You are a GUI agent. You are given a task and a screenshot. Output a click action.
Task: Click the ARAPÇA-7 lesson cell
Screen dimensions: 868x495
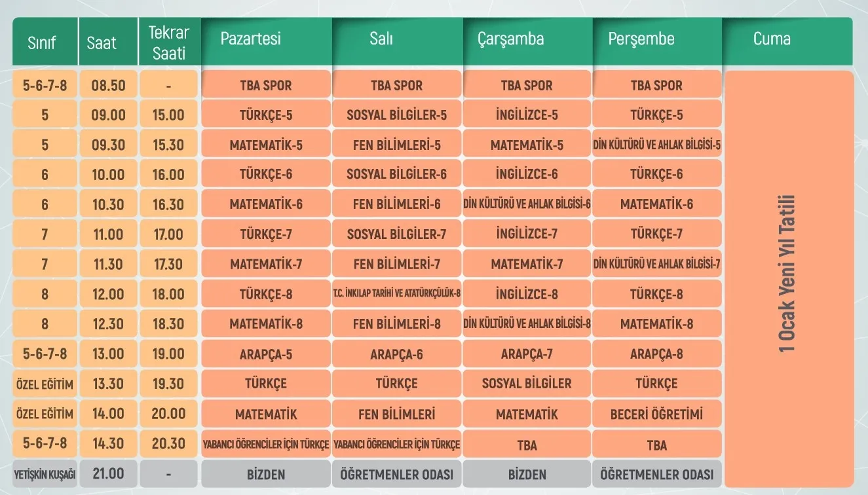point(527,354)
